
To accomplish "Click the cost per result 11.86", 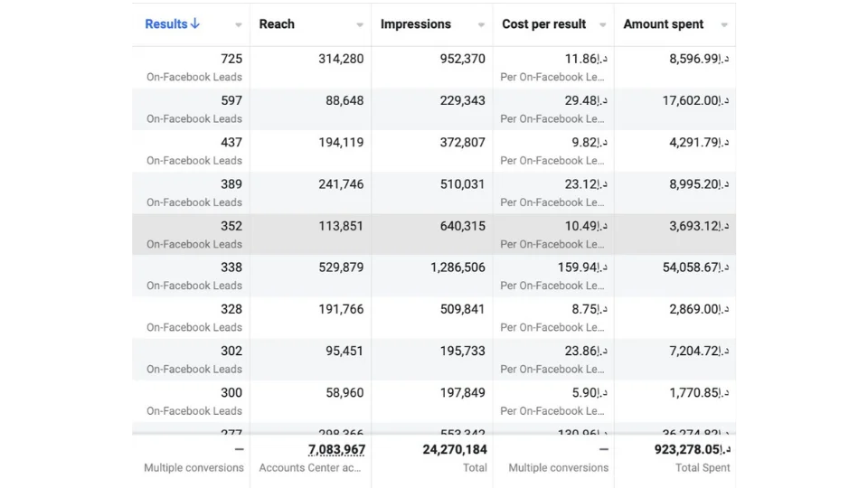I will 586,59.
